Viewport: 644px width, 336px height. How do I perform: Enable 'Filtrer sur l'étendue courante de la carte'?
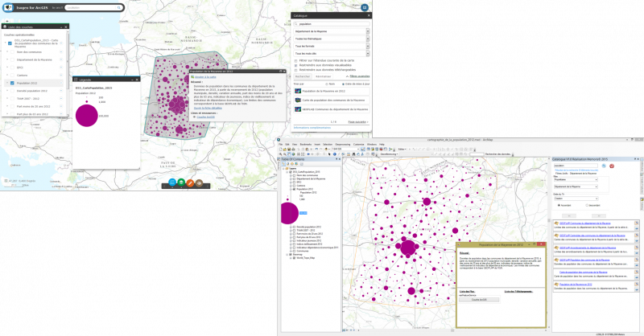click(296, 60)
